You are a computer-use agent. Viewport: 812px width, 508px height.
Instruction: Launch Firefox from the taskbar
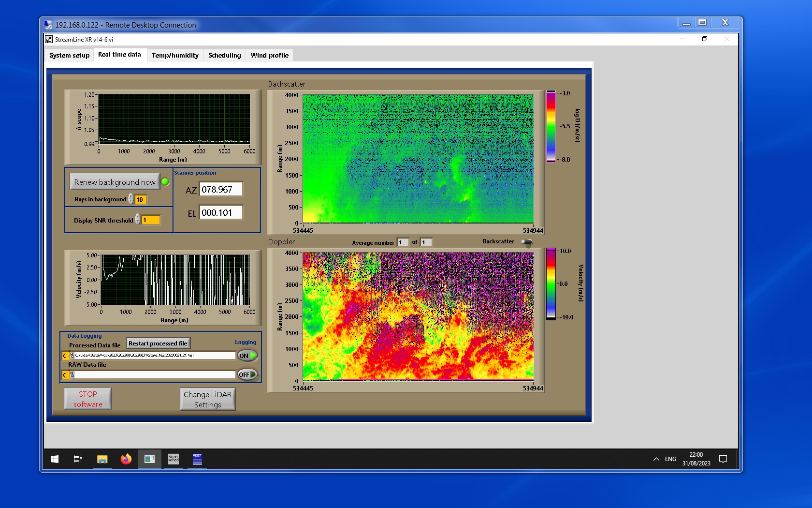[126, 459]
